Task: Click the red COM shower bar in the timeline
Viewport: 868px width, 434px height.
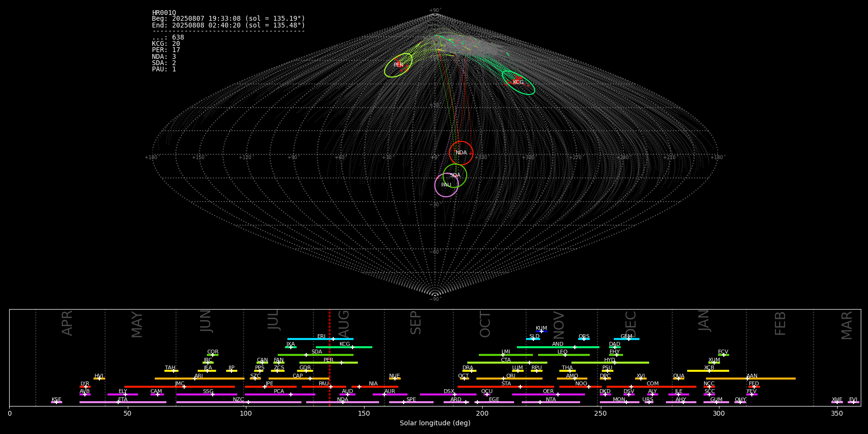Action: click(x=652, y=387)
